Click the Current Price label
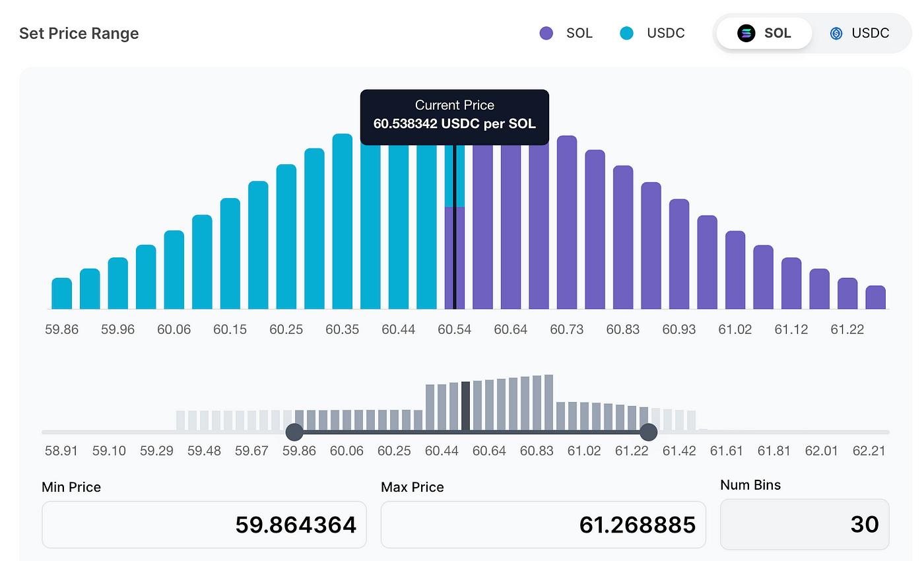924x561 pixels. coord(454,105)
